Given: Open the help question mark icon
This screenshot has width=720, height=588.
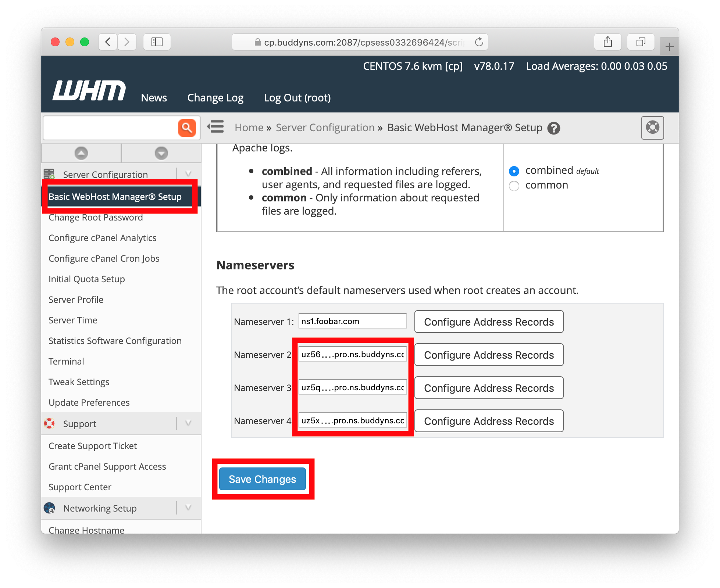Looking at the screenshot, I should coord(553,128).
